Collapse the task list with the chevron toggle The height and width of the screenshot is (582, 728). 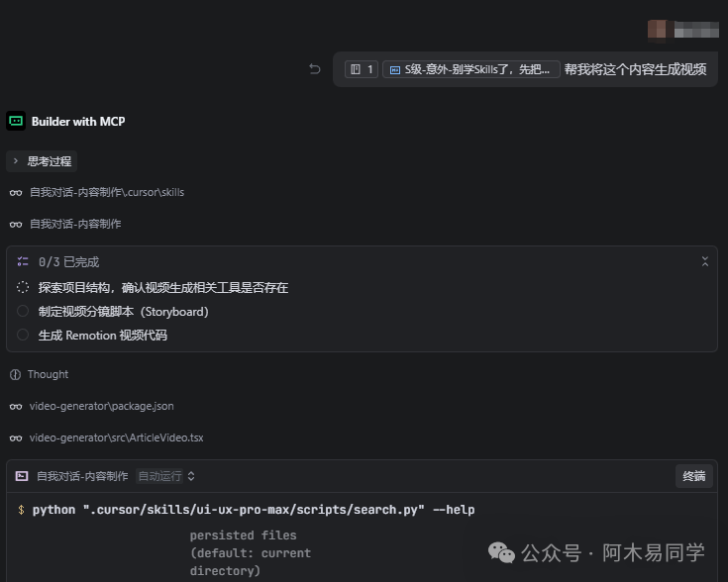(x=704, y=262)
